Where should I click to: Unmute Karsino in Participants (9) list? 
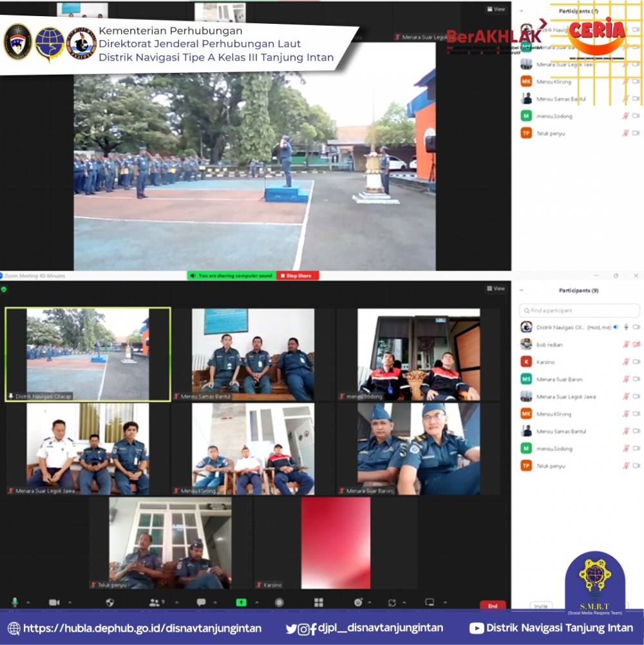point(626,362)
